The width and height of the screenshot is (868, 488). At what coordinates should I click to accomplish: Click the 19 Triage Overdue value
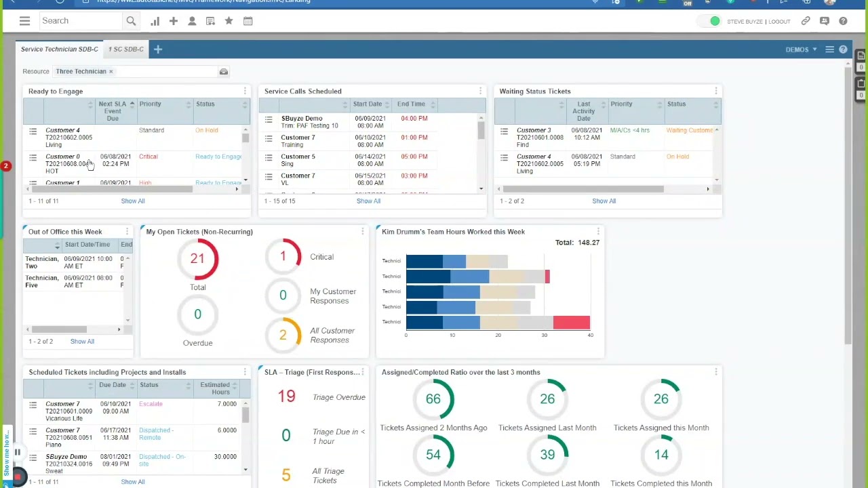286,396
